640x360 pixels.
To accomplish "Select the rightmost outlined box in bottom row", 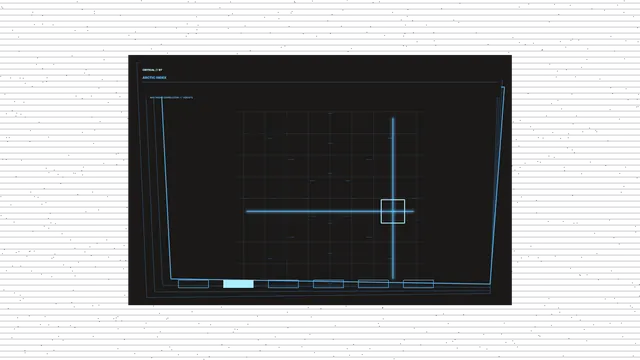I will tap(418, 284).
